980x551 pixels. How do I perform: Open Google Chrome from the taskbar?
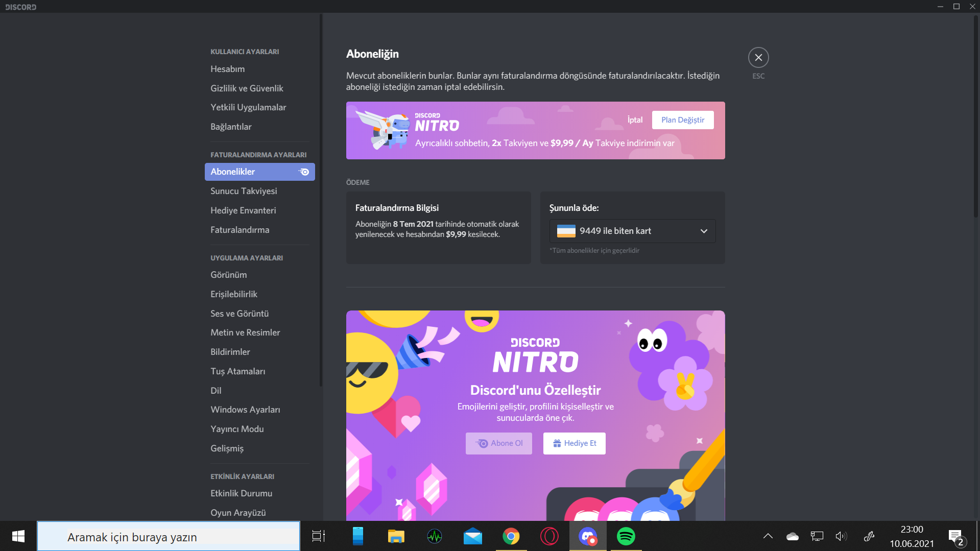click(x=511, y=536)
